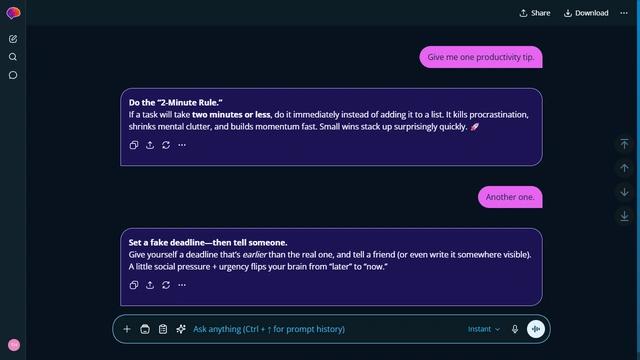Go to next message with down arrow
The image size is (640, 360).
[624, 192]
